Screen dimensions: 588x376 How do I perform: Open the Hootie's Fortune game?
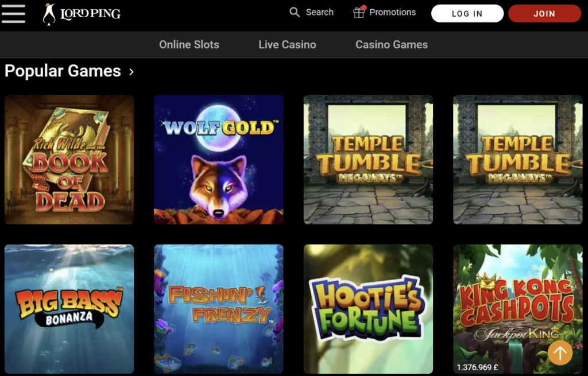(368, 309)
